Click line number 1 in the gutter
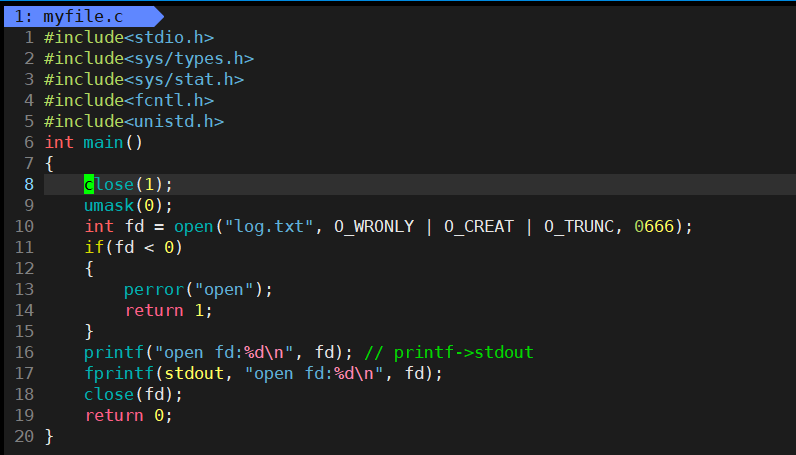796x455 pixels. 29,38
